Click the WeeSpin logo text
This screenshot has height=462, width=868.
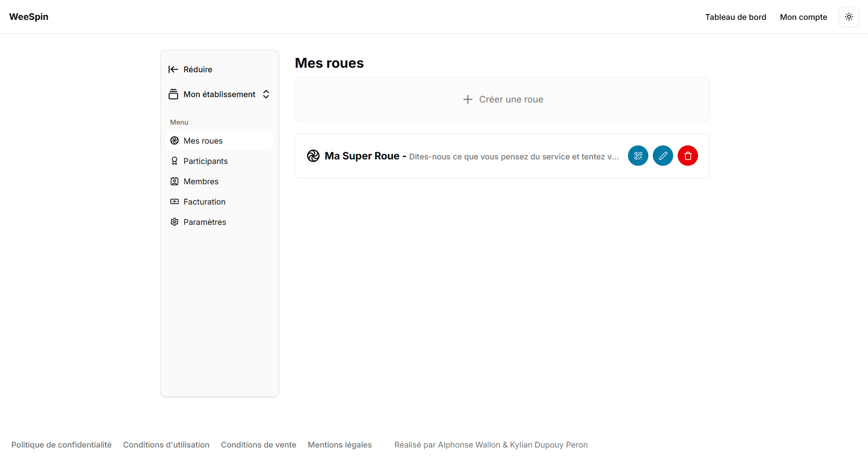(x=28, y=17)
